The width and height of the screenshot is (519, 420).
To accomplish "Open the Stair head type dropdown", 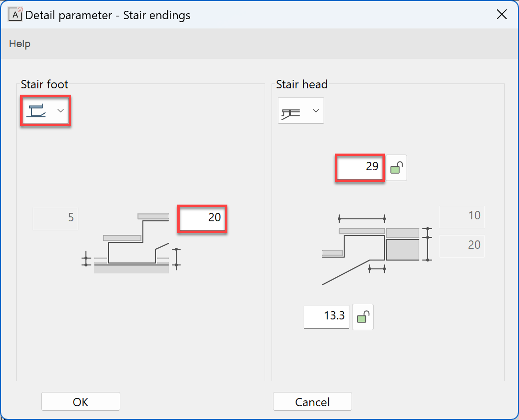I will click(300, 110).
